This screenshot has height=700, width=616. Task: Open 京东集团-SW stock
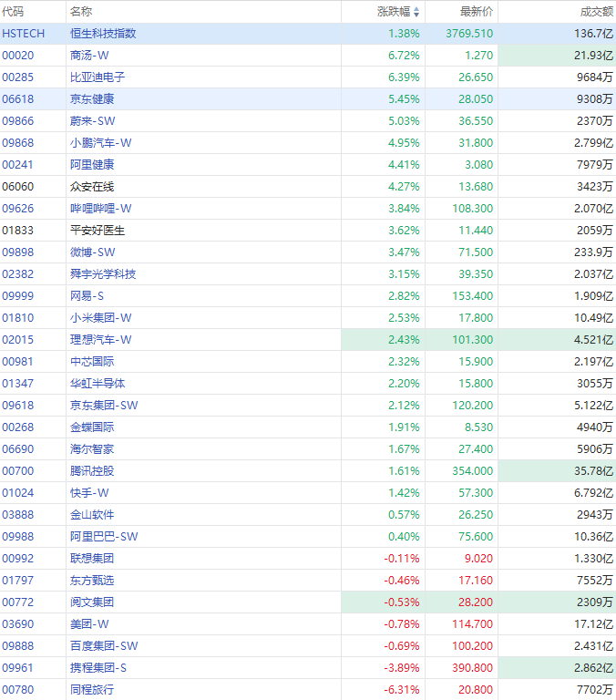tap(104, 406)
